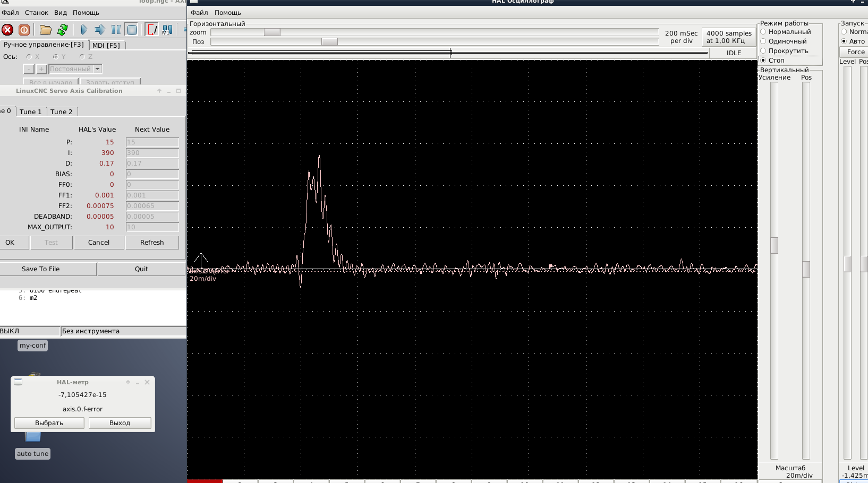Click P next value input field
The image size is (868, 483).
point(152,142)
